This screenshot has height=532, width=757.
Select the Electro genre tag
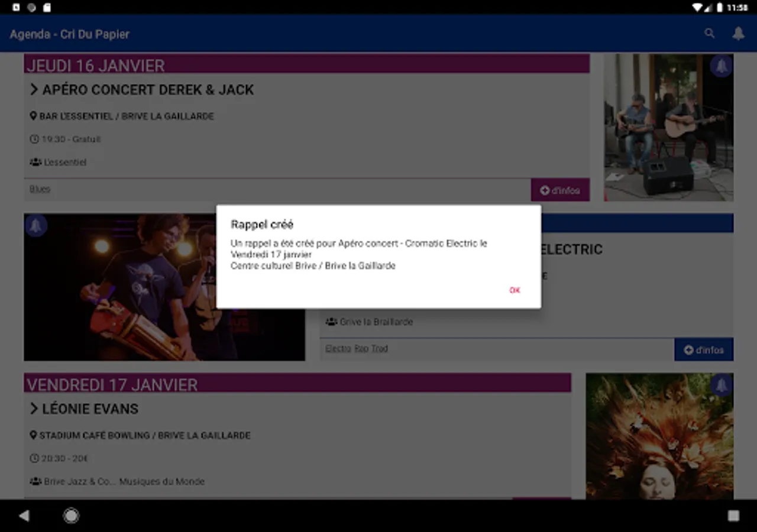[x=338, y=349]
